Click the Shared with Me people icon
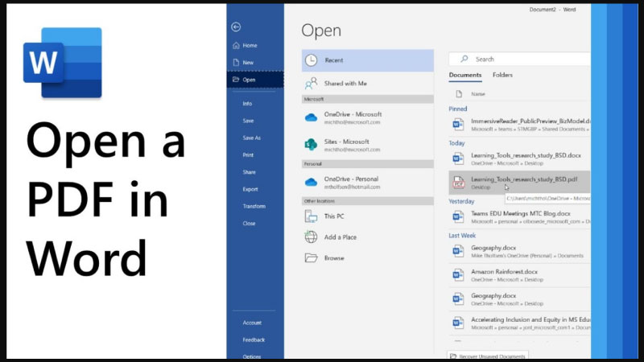Screen dimensions: 644x362 click(x=312, y=84)
